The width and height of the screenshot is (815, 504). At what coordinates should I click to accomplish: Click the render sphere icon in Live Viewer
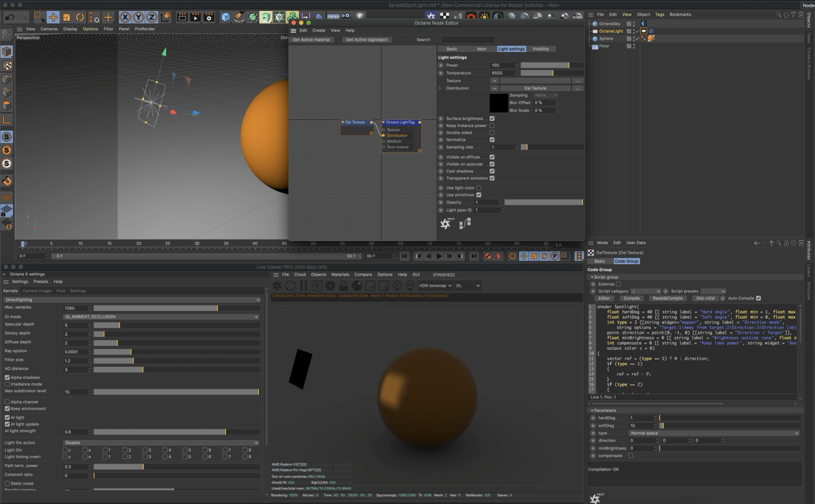click(x=357, y=286)
